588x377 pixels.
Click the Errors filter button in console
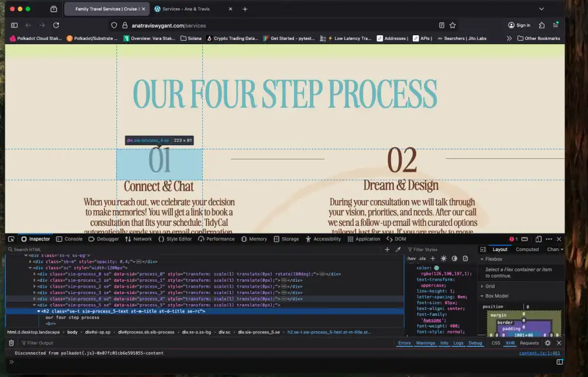(x=405, y=343)
